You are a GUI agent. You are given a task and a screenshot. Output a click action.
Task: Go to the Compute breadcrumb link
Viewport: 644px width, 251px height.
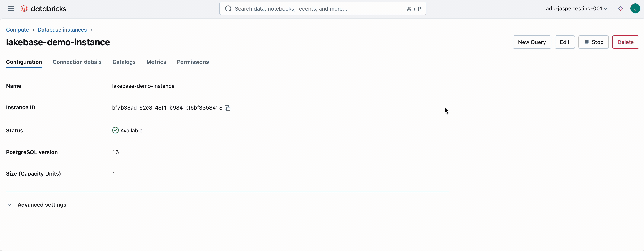pyautogui.click(x=18, y=30)
